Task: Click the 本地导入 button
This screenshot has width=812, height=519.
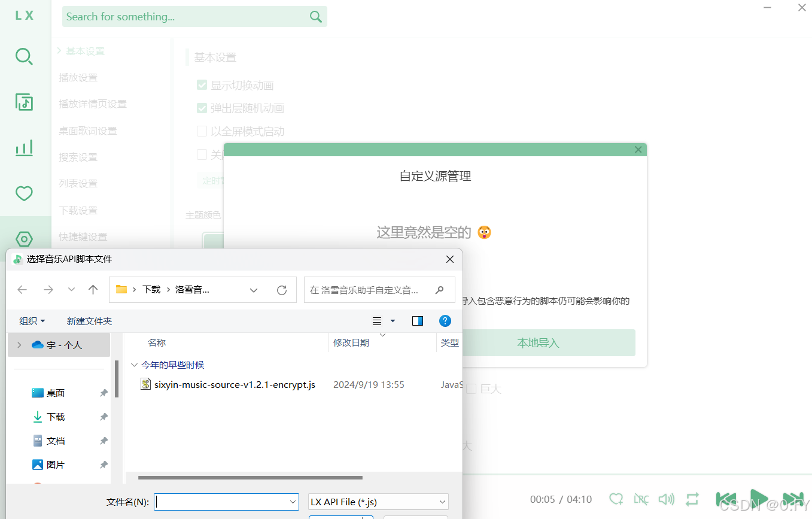Action: click(538, 343)
